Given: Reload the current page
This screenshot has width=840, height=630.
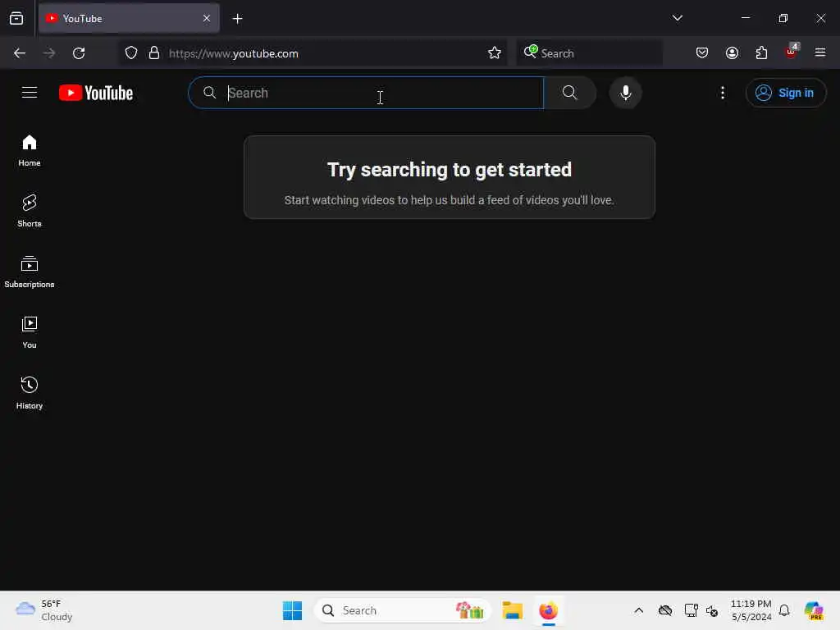Looking at the screenshot, I should (79, 53).
